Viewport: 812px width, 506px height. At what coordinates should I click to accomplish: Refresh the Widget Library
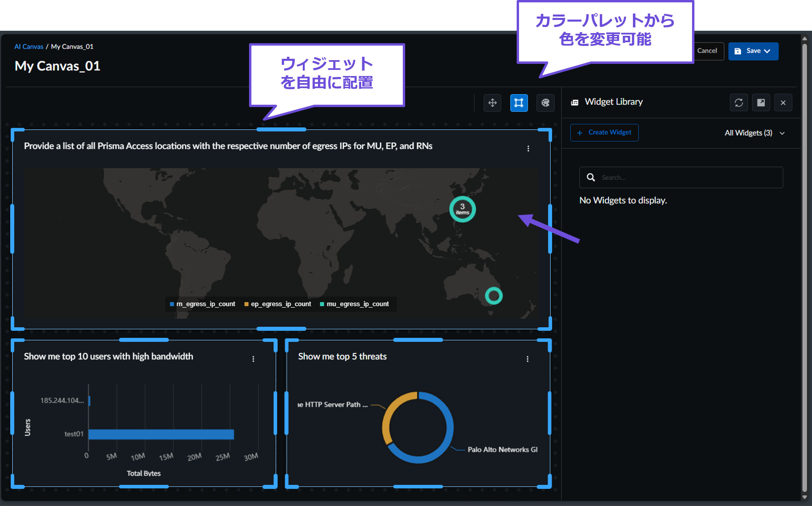[739, 103]
